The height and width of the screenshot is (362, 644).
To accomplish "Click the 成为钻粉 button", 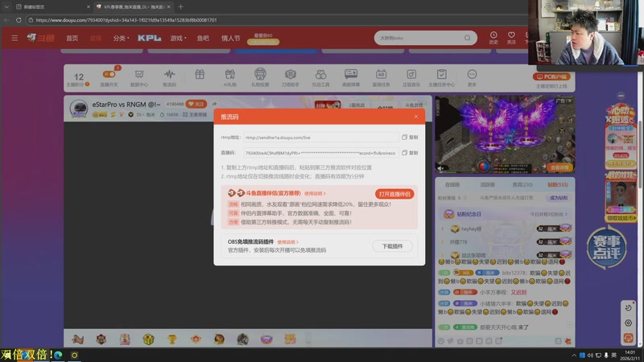I will coord(558,198).
